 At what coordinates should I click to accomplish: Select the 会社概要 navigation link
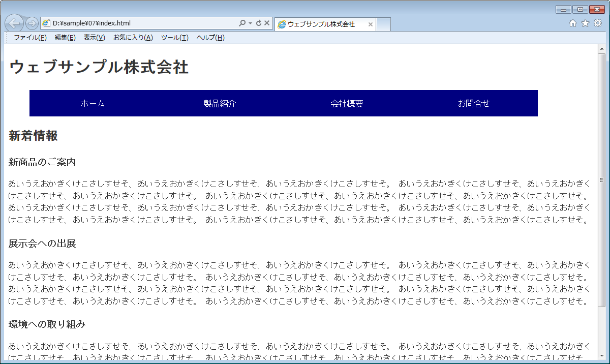tap(347, 104)
